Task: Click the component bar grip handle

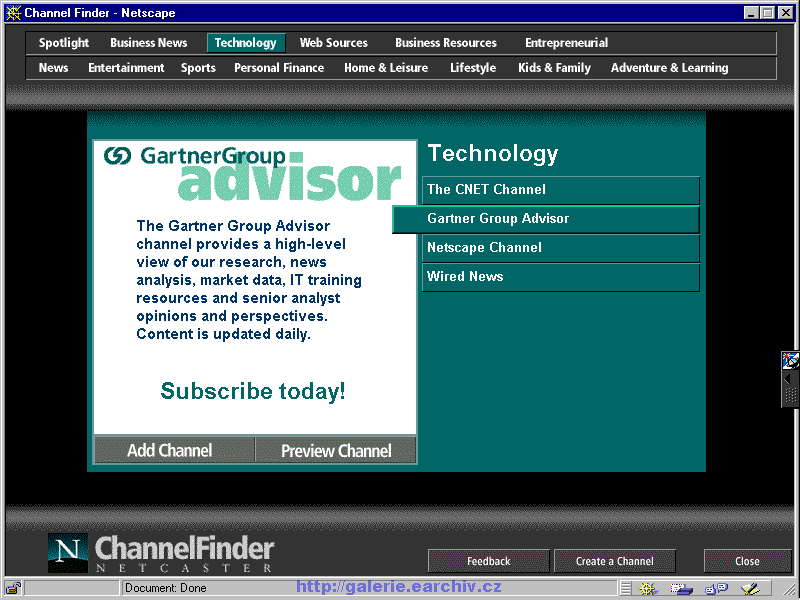Action: (626, 589)
